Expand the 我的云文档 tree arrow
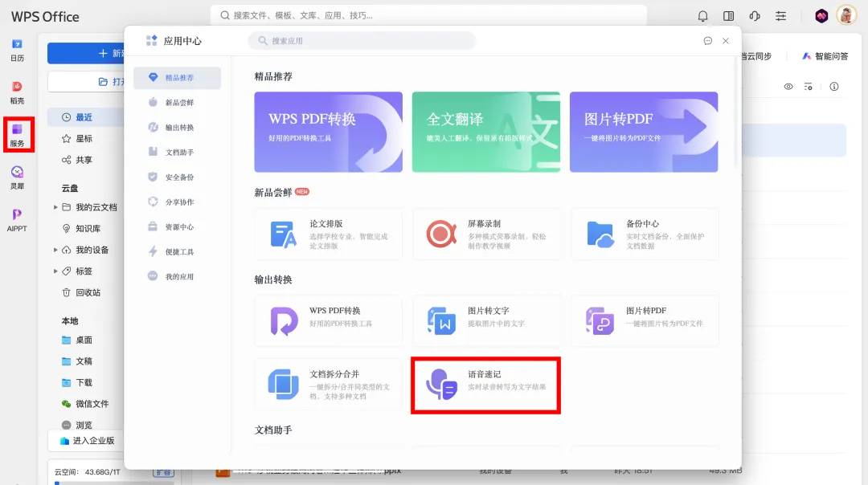This screenshot has height=485, width=868. 55,207
